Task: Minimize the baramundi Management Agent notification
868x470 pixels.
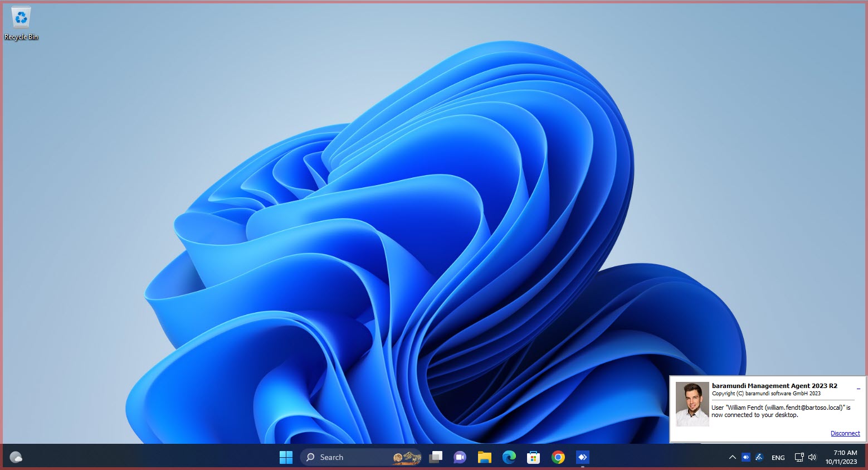Action: click(x=859, y=387)
